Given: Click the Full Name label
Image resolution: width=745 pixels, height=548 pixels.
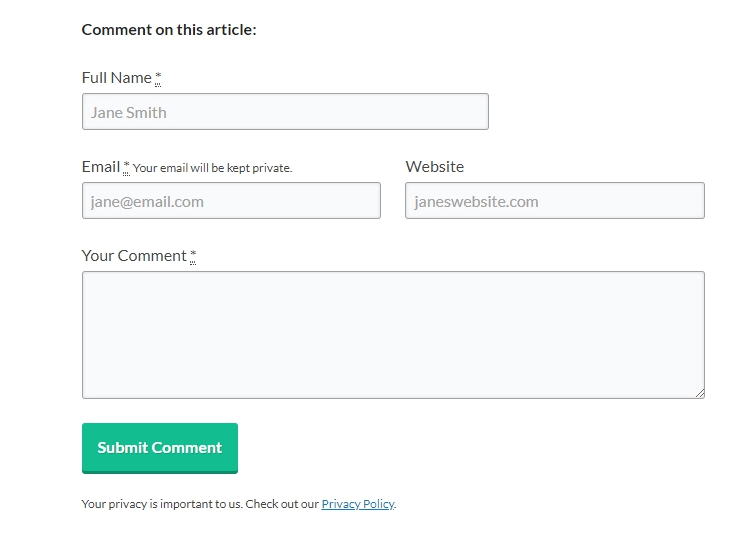Looking at the screenshot, I should coord(116,78).
